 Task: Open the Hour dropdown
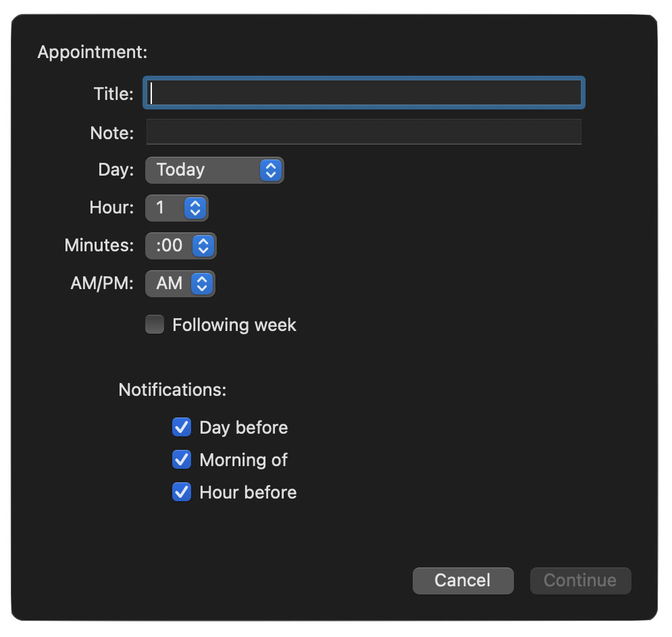(165, 208)
